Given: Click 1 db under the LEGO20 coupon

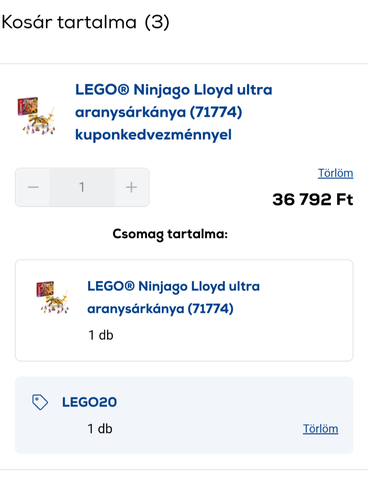Looking at the screenshot, I should coord(100,429).
